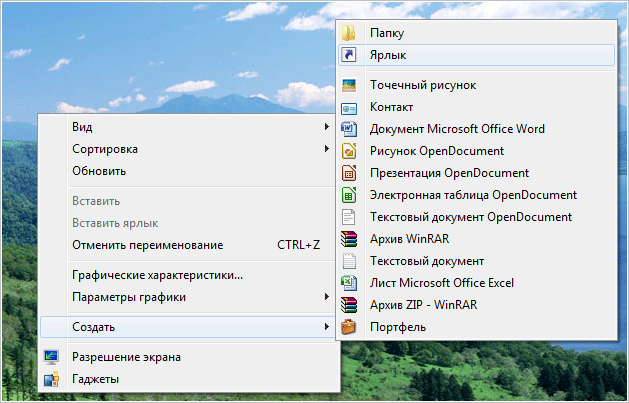Screen dimensions: 629x403
Task: Click the CTRL+Z shortcut text
Action: coord(298,245)
